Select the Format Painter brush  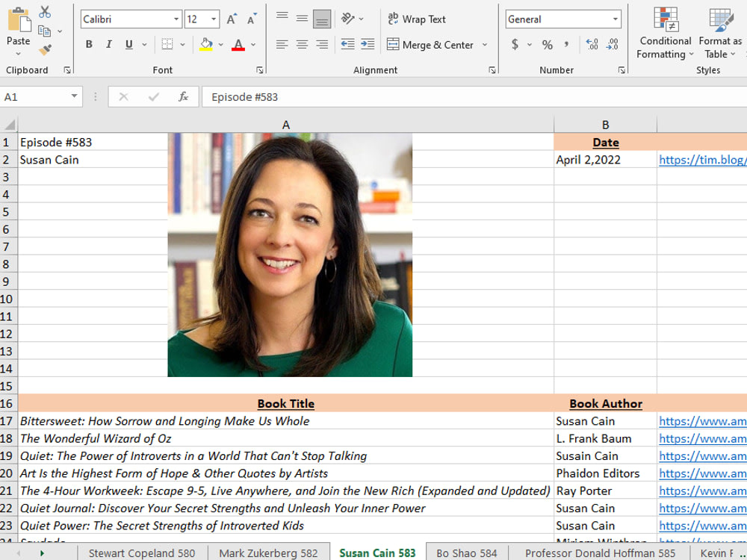coord(46,49)
